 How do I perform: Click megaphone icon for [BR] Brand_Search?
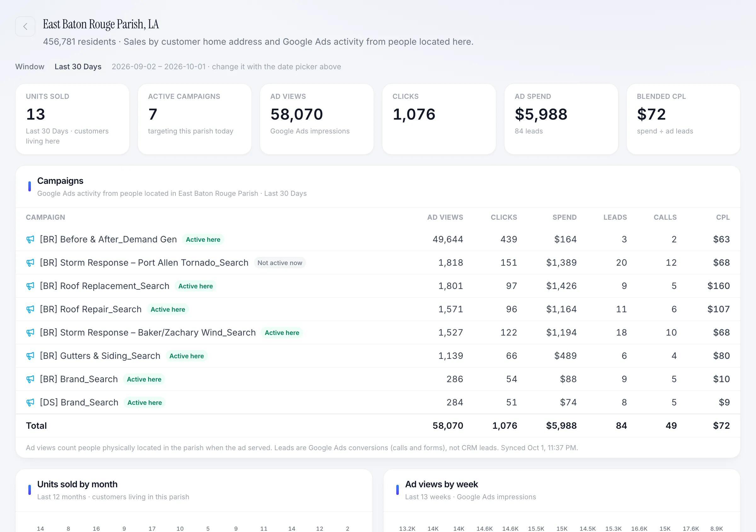tap(30, 379)
